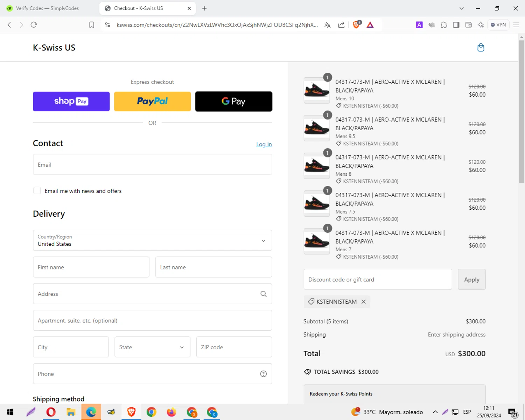This screenshot has height=420, width=525.
Task: Open the extensions puzzle-piece menu
Action: (x=444, y=25)
